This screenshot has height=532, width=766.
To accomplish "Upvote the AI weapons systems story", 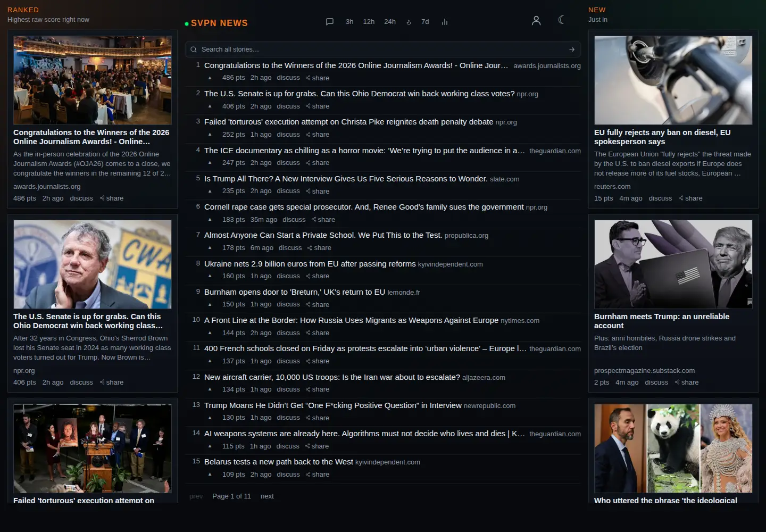I will coord(210,446).
